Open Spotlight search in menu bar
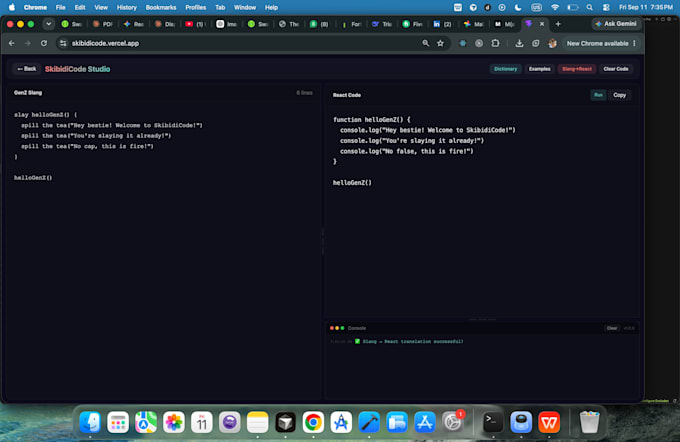The width and height of the screenshot is (680, 442). [x=589, y=7]
